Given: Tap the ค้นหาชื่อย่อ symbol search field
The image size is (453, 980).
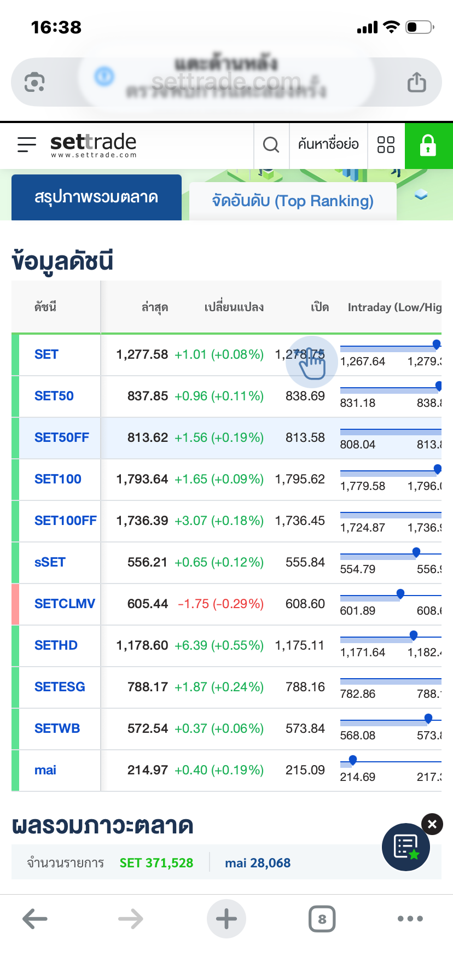Looking at the screenshot, I should click(328, 145).
